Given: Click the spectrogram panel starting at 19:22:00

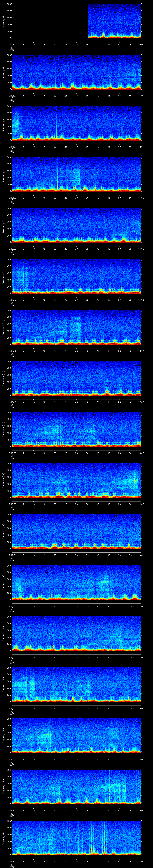Looking at the screenshot, I should pyautogui.click(x=76, y=684).
